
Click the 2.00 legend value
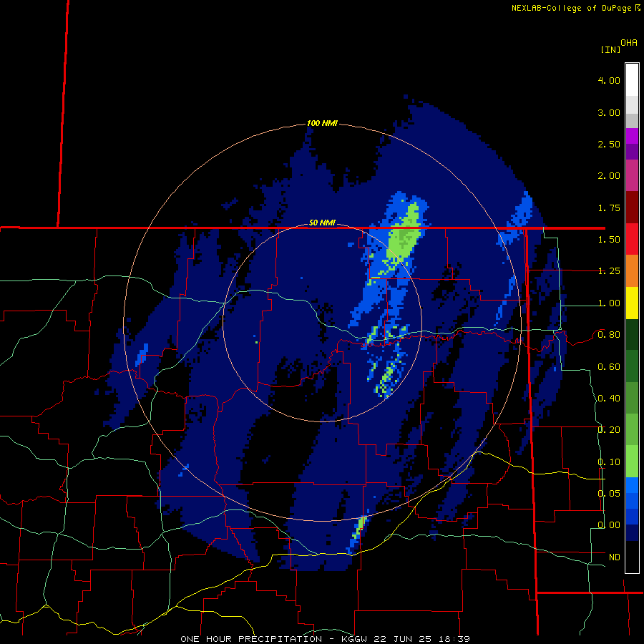609,176
